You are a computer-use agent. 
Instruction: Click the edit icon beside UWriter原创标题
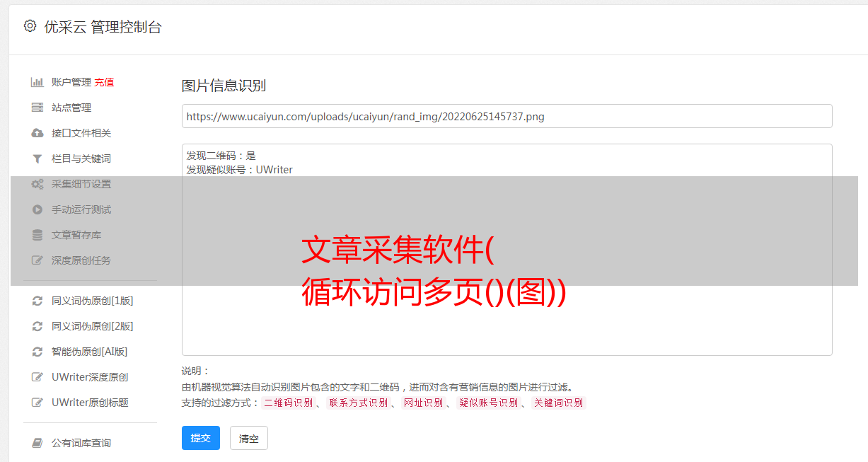coord(37,403)
